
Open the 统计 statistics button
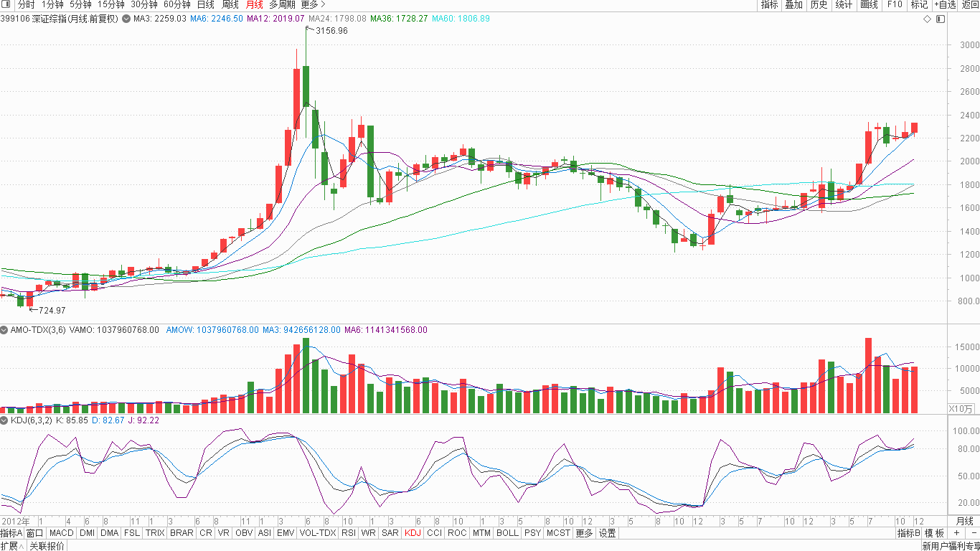844,4
